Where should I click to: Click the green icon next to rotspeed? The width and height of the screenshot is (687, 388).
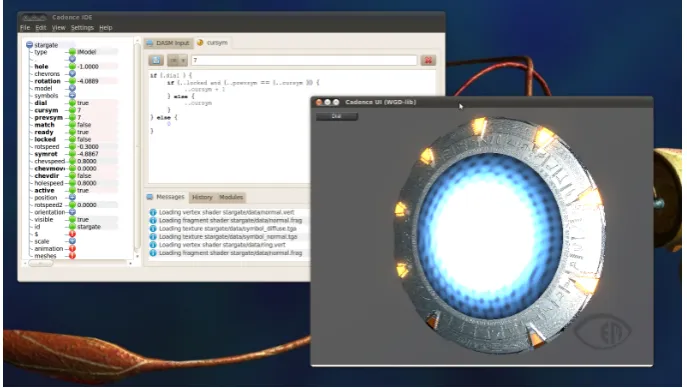pos(72,147)
